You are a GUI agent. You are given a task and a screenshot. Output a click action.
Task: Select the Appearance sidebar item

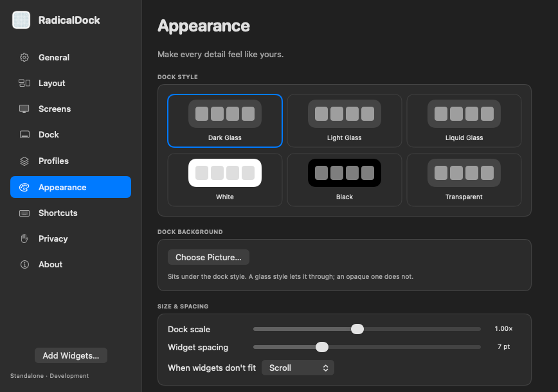click(71, 187)
